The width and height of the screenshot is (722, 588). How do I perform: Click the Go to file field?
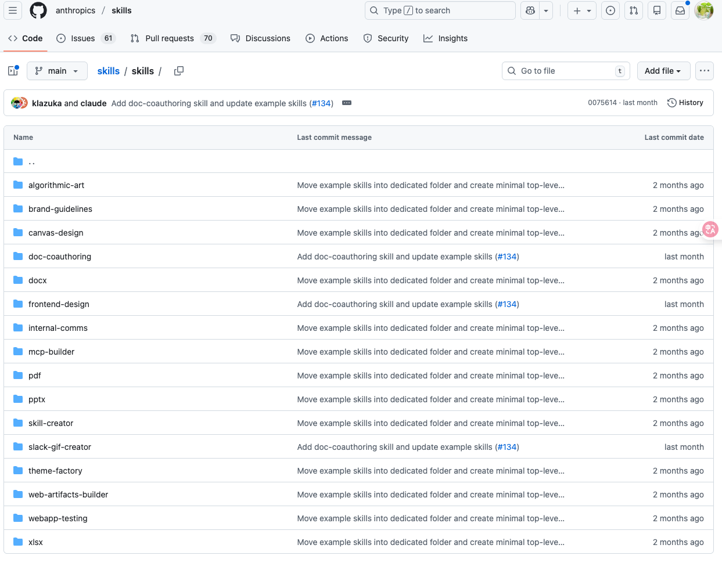566,71
